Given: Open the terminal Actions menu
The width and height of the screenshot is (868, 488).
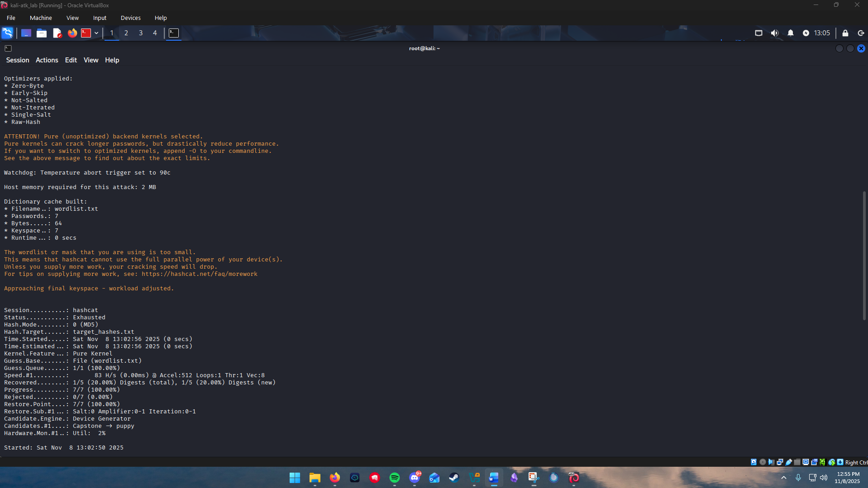Looking at the screenshot, I should (x=47, y=60).
